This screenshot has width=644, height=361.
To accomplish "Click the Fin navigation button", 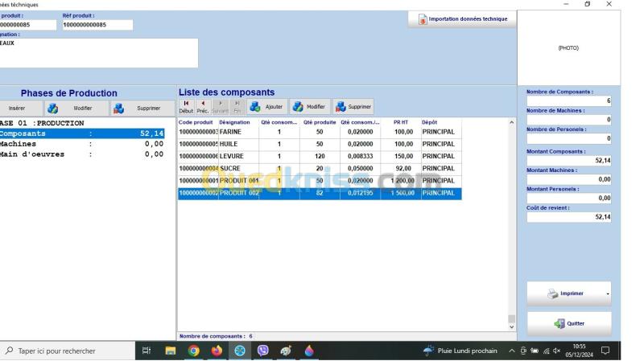I will pos(237,107).
